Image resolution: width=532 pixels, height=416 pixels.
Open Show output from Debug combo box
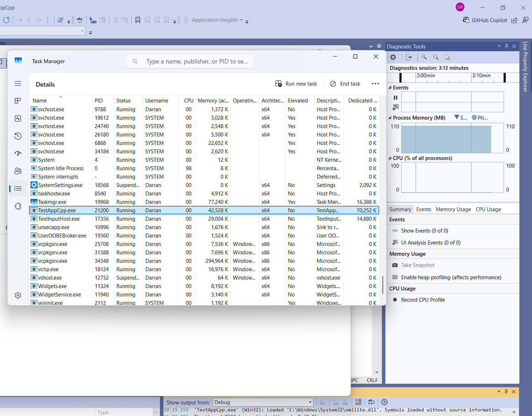(x=262, y=402)
